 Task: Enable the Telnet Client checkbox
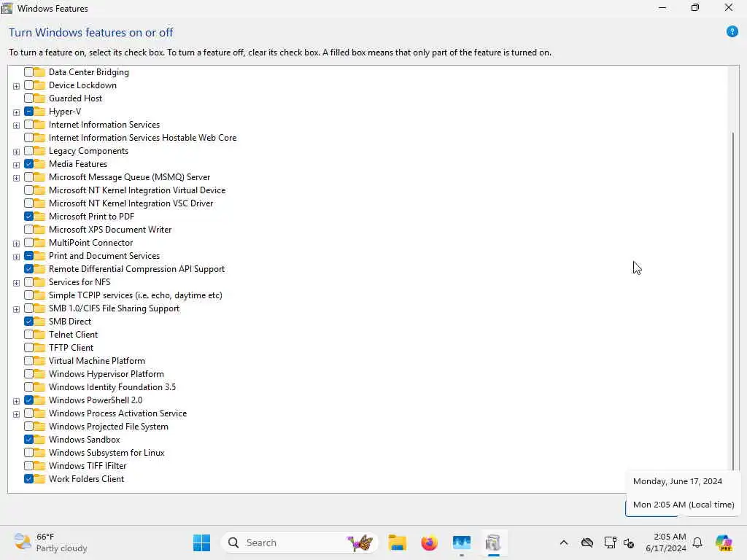[x=28, y=334]
